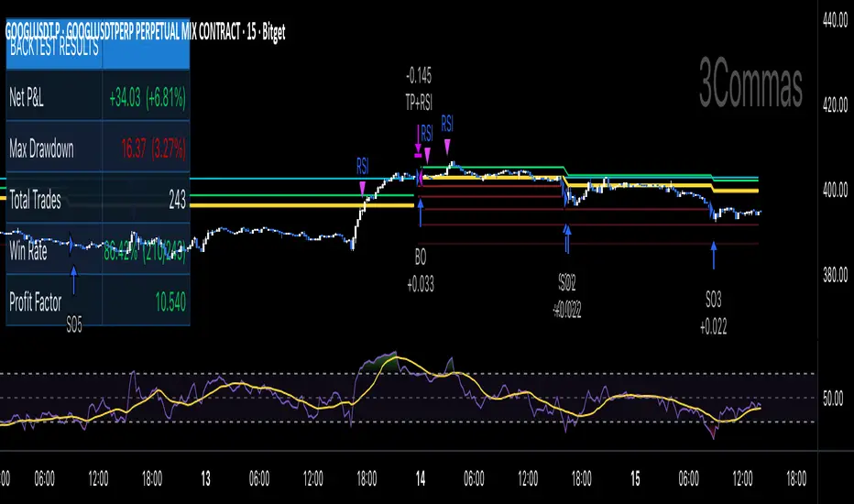Click date 13 on the time axis
The image size is (854, 504).
click(x=205, y=479)
